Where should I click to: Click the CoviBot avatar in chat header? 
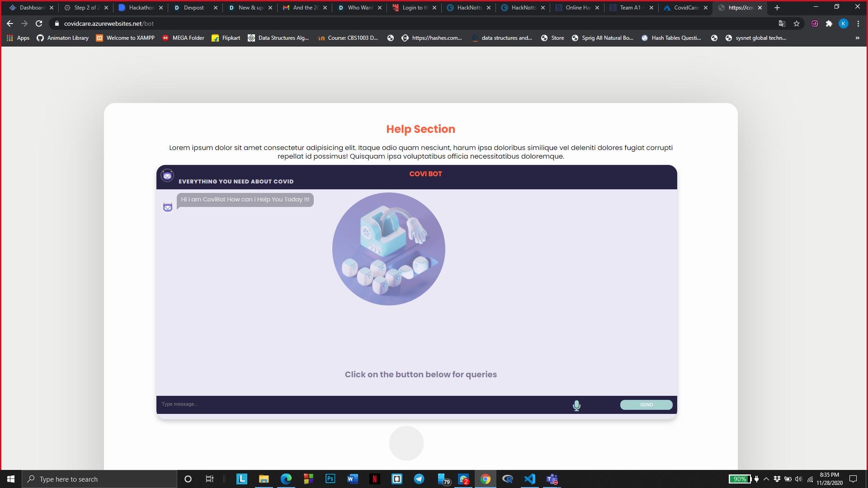167,176
